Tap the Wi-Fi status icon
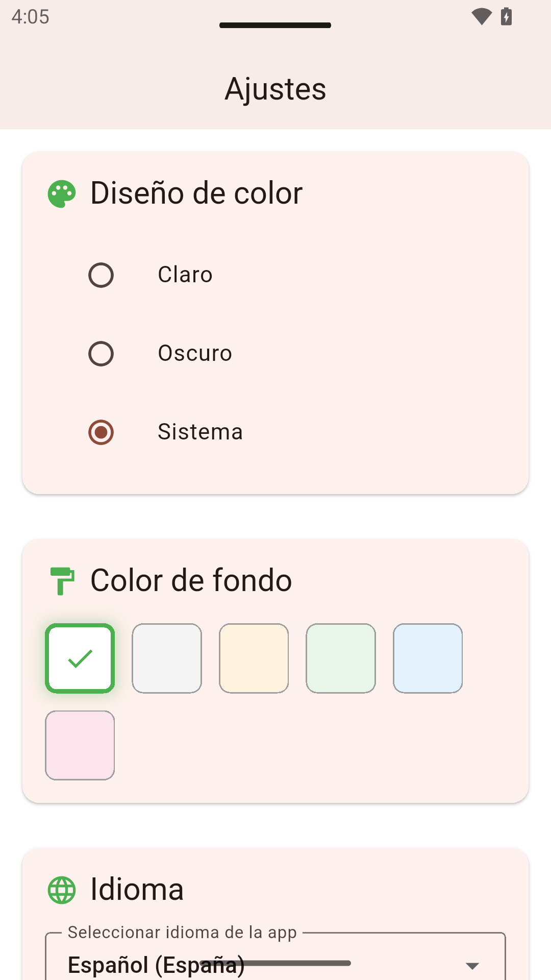Viewport: 551px width, 980px height. [x=481, y=17]
